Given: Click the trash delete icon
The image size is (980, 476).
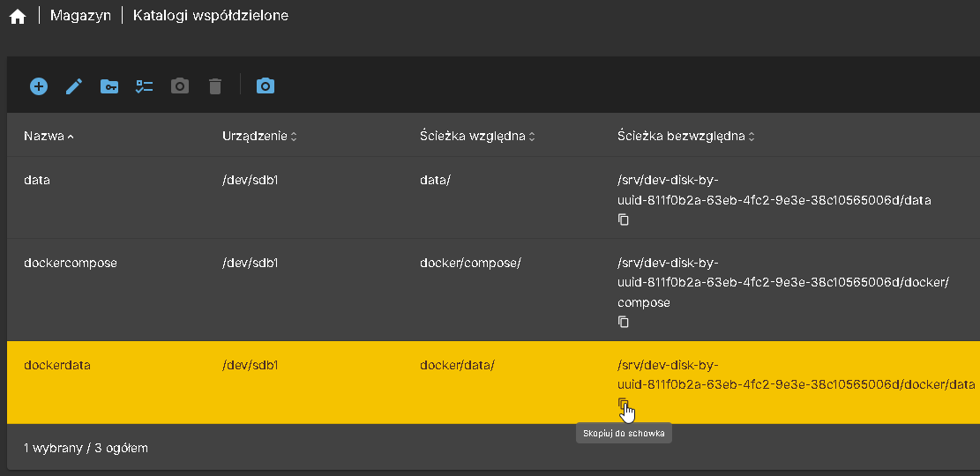Looking at the screenshot, I should point(215,86).
